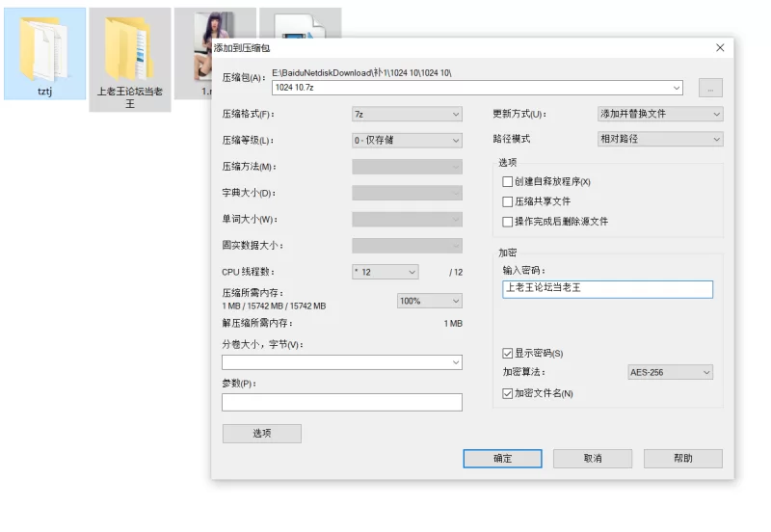Enable 压缩共享文件 checkbox
The image size is (771, 532).
[x=508, y=201]
